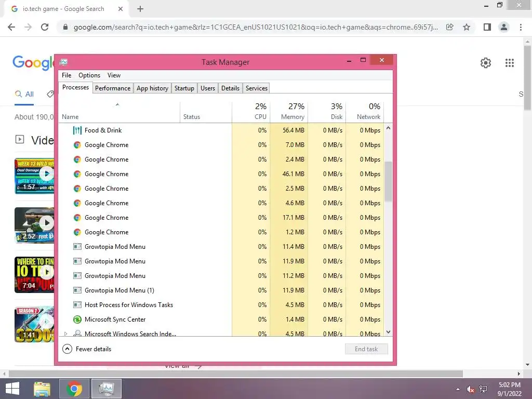Click the process list scroll down arrow
This screenshot has height=399, width=532.
pos(388,332)
